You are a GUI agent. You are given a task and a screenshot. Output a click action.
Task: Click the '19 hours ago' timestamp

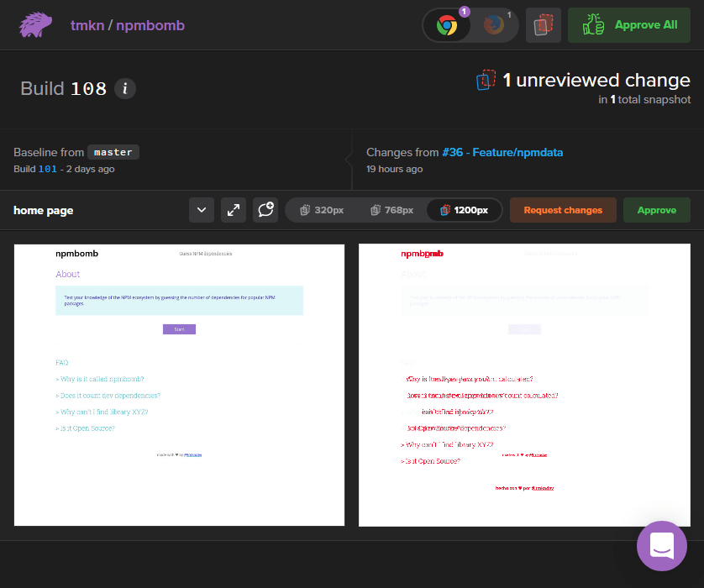click(395, 169)
